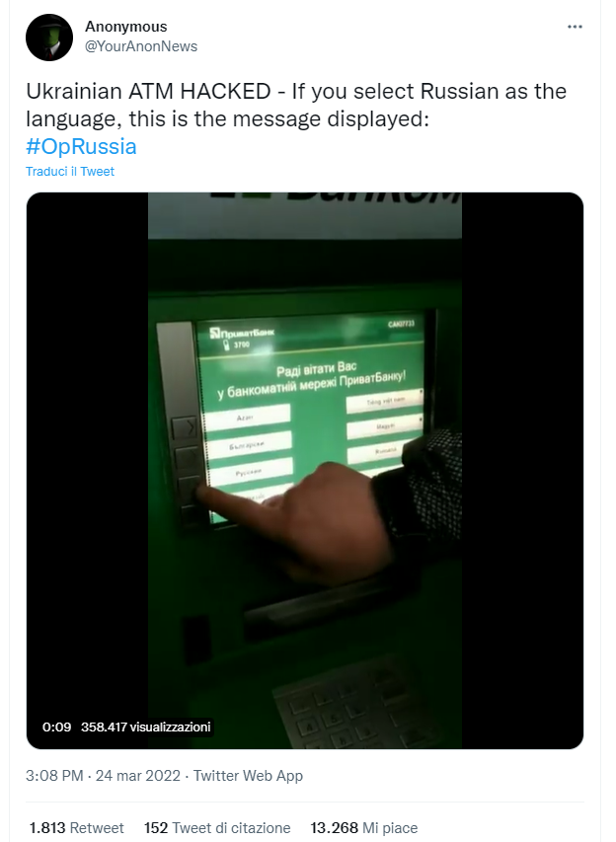Open the #OpRussia hashtag

tap(81, 146)
